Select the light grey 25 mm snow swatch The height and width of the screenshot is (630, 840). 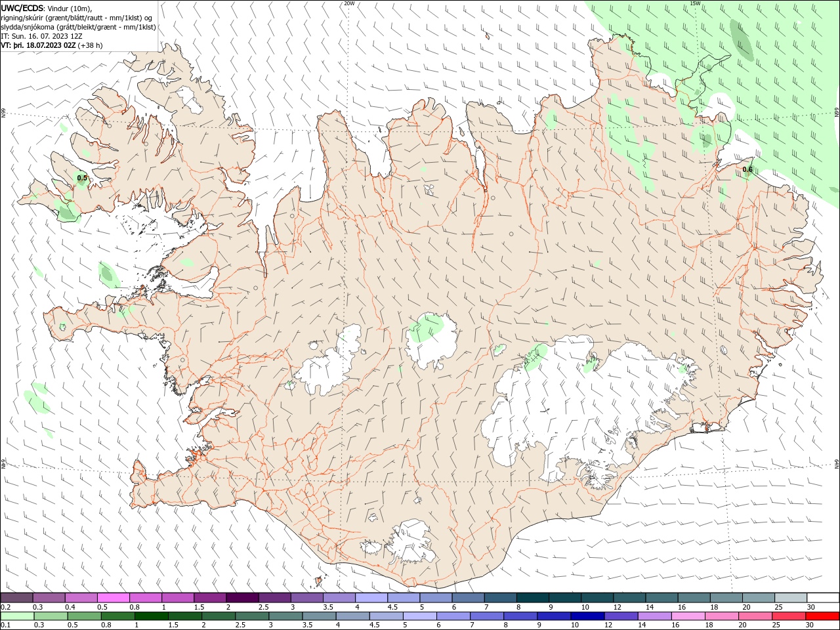coord(791,598)
